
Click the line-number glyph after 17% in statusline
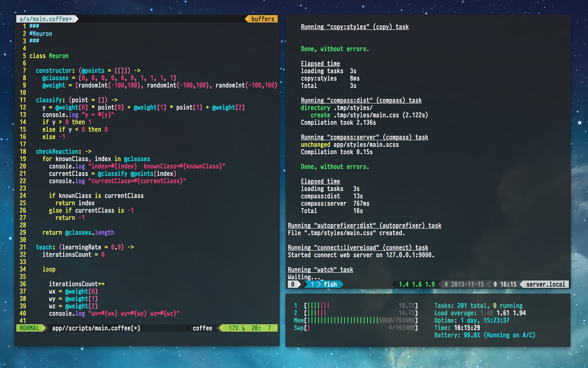click(243, 328)
